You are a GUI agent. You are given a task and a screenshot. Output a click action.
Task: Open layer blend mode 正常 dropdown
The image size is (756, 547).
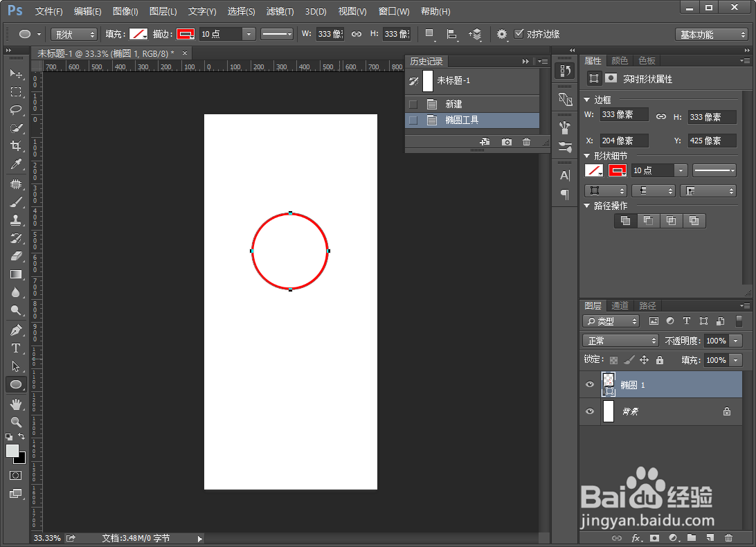click(620, 341)
